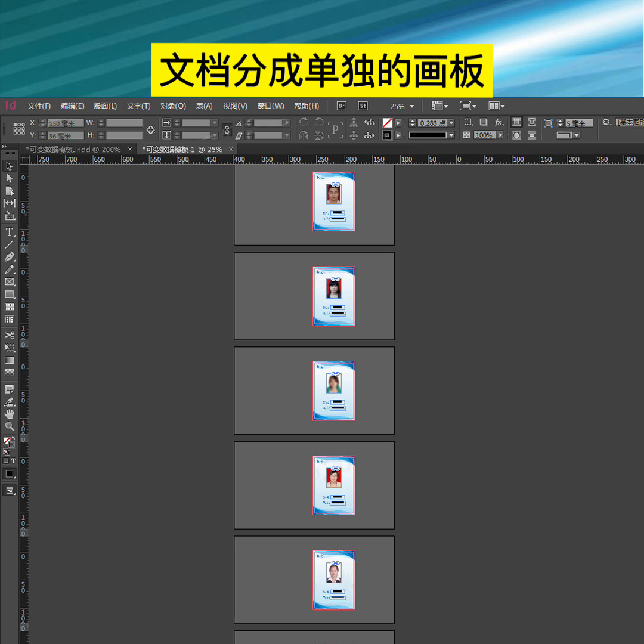Select the Rectangle Frame tool
The image size is (644, 644).
(x=10, y=281)
